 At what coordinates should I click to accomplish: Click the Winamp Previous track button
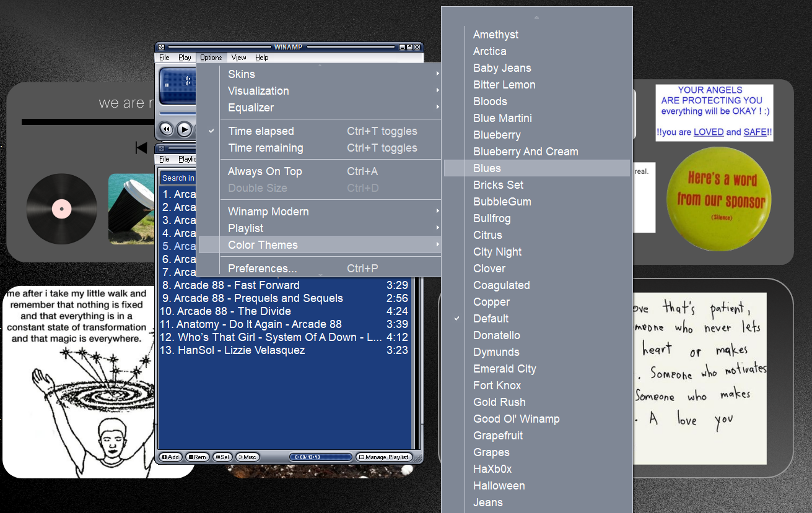click(167, 129)
